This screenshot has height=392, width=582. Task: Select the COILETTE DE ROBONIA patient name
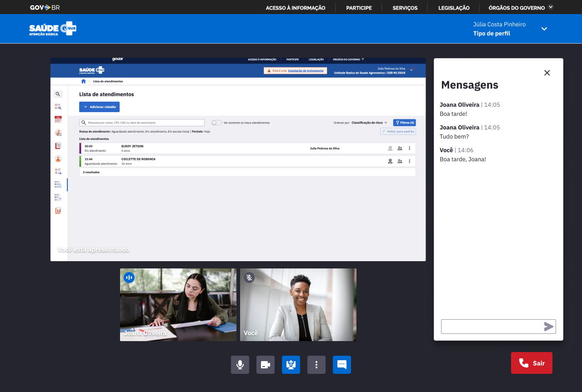(138, 159)
